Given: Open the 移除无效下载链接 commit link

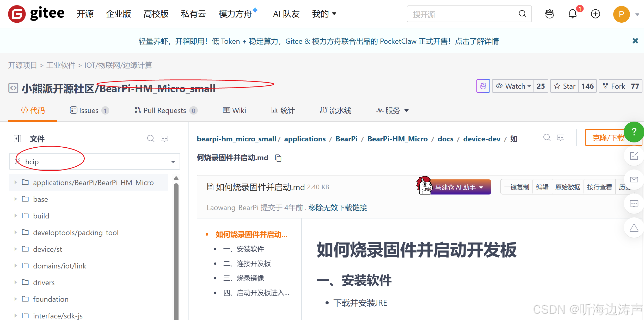Looking at the screenshot, I should (x=338, y=208).
